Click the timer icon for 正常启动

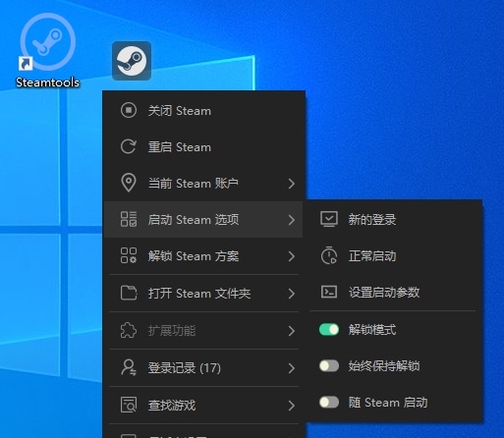click(x=329, y=255)
